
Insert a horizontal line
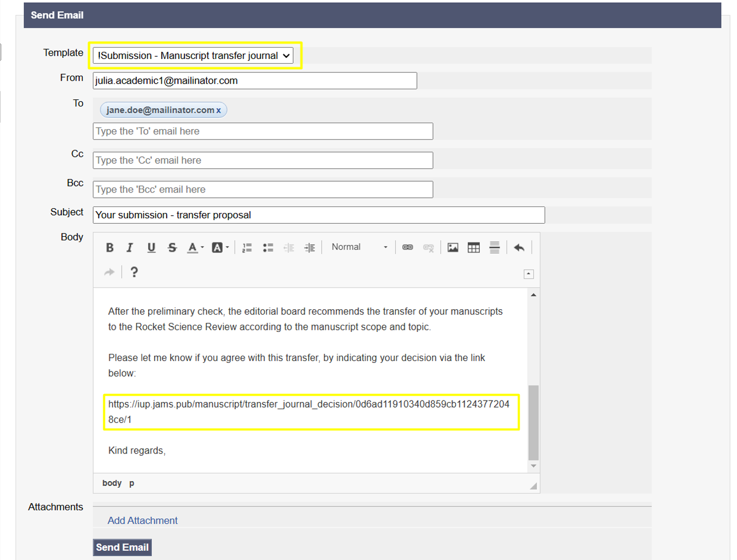click(494, 248)
